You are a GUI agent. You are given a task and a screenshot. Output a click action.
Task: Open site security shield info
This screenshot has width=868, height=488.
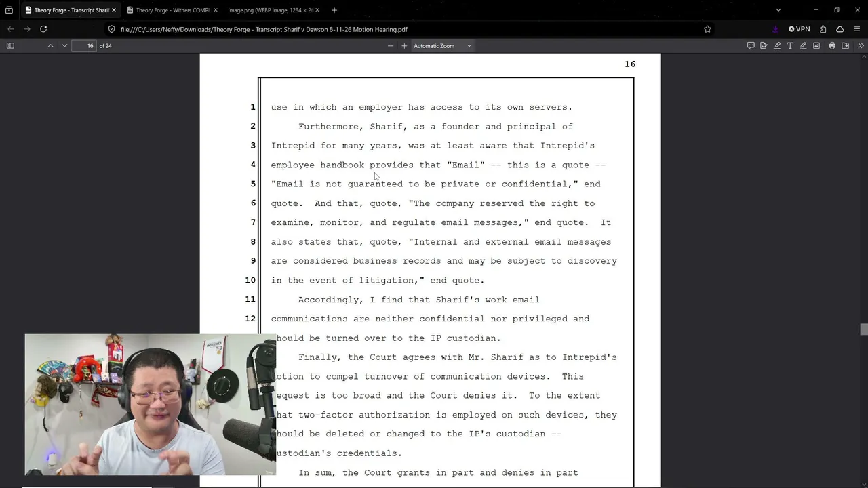point(112,29)
